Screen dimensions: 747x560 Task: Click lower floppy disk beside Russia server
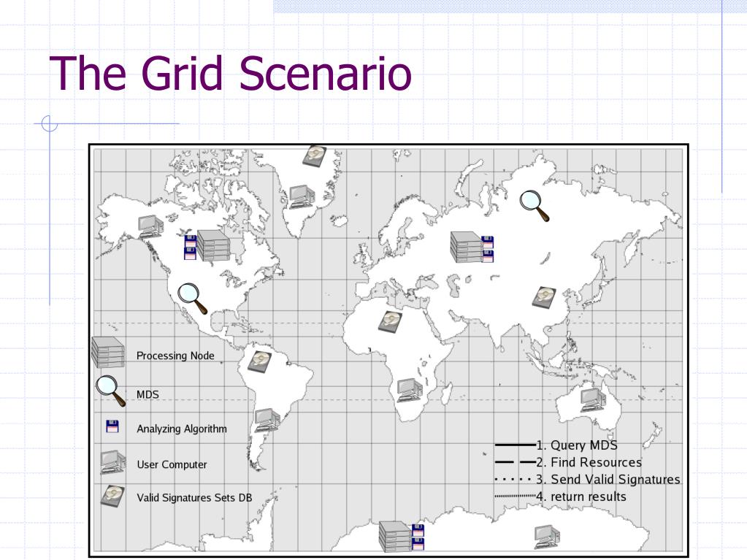488,256
